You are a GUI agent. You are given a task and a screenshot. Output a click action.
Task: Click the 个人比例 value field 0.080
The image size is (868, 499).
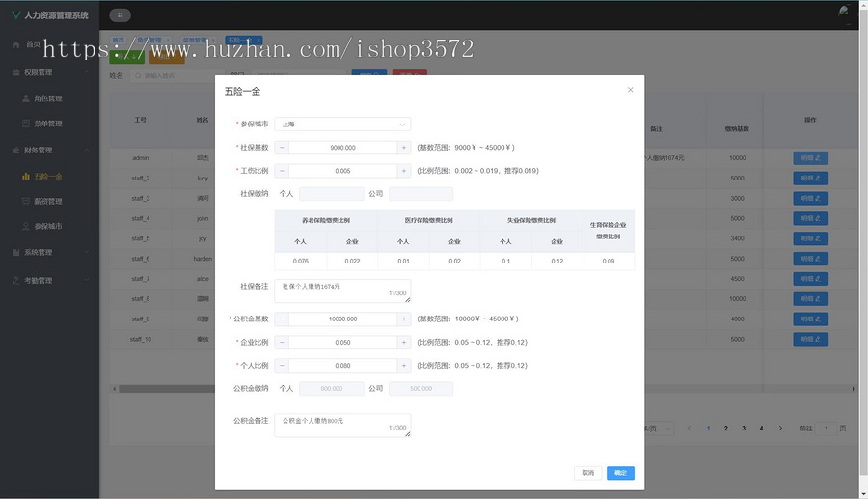click(x=342, y=366)
